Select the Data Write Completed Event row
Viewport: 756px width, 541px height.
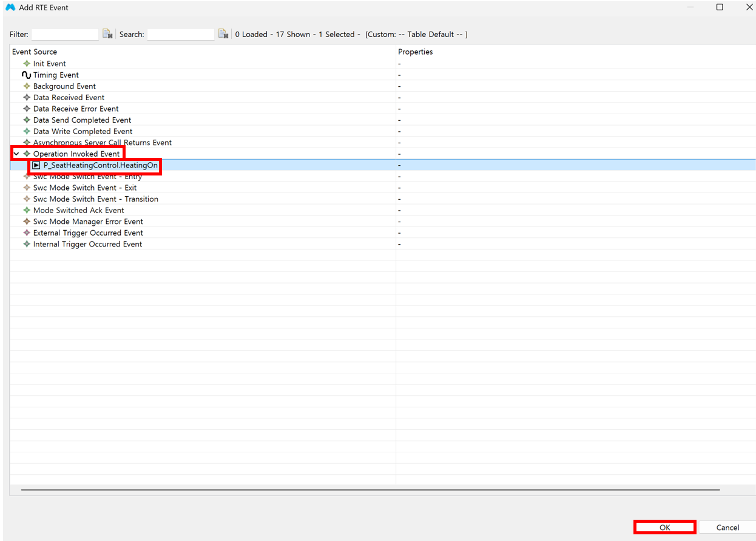click(383, 131)
